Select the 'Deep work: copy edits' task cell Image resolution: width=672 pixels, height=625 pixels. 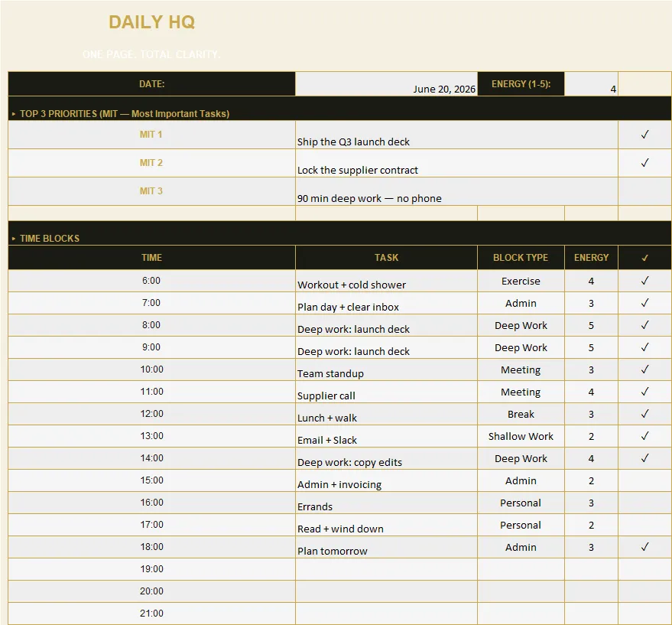(x=386, y=458)
